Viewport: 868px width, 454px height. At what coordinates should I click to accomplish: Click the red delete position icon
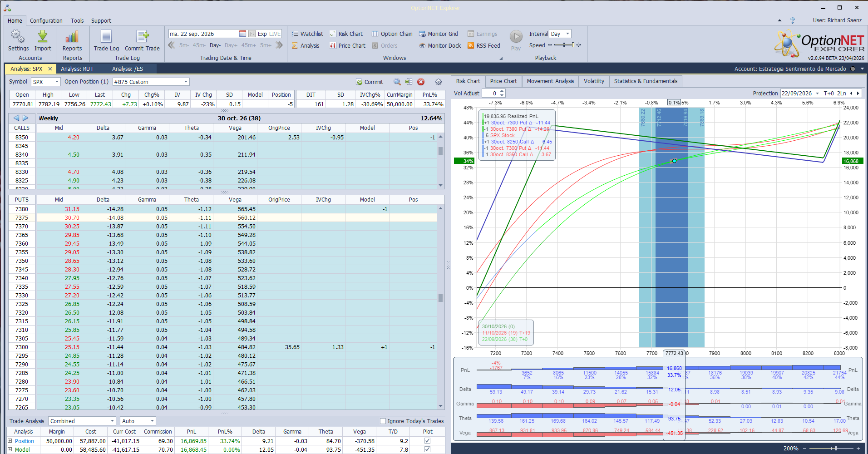pos(421,82)
